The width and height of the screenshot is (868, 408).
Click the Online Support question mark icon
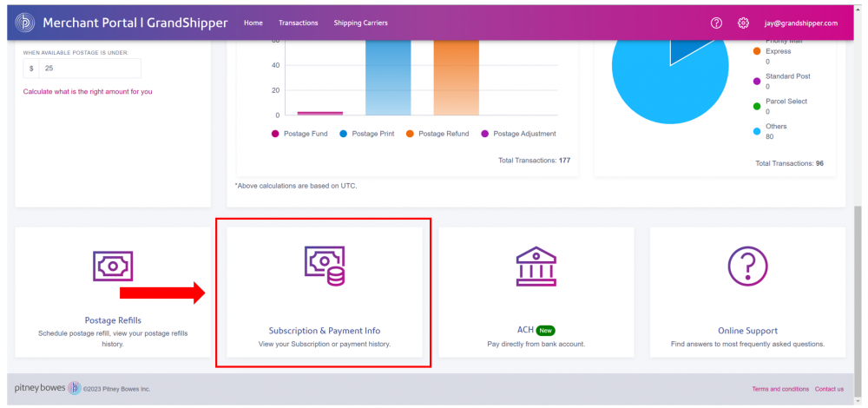pyautogui.click(x=747, y=266)
